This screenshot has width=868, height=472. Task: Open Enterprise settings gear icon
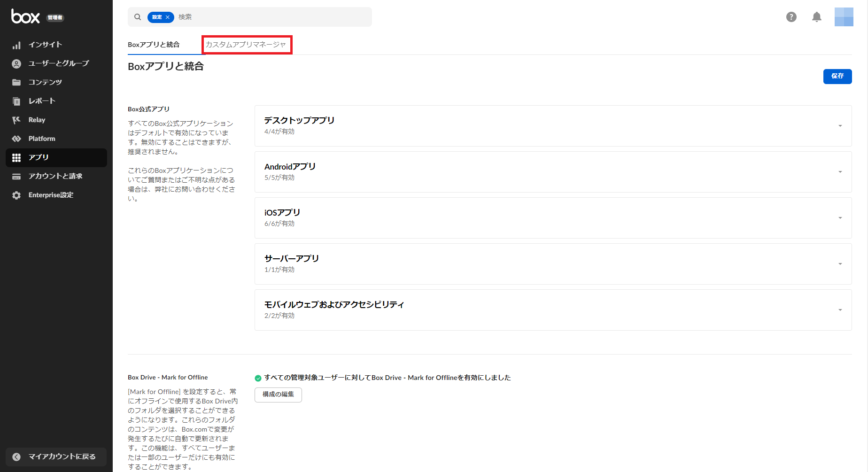[16, 195]
